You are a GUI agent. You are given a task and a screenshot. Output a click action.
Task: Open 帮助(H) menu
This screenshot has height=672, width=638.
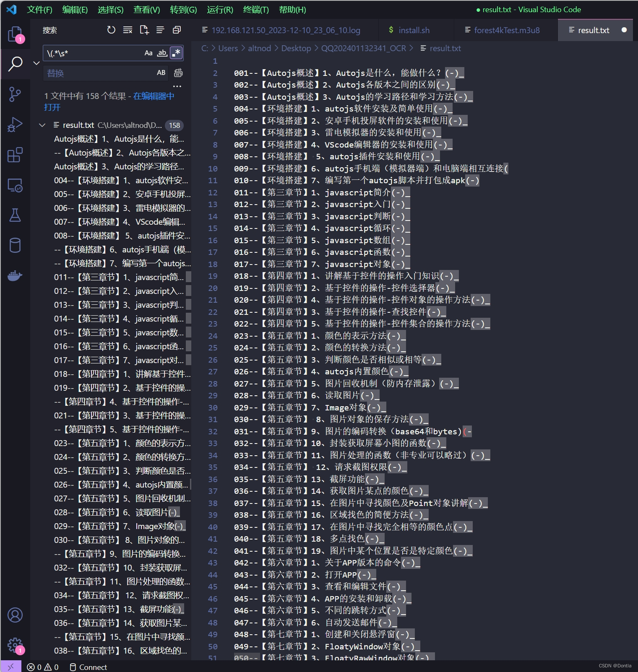coord(292,9)
